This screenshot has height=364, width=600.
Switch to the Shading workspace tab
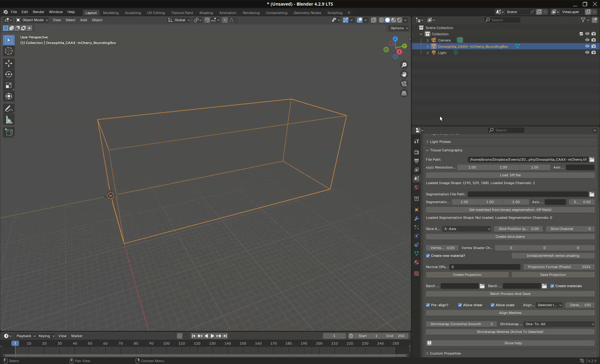click(x=206, y=13)
